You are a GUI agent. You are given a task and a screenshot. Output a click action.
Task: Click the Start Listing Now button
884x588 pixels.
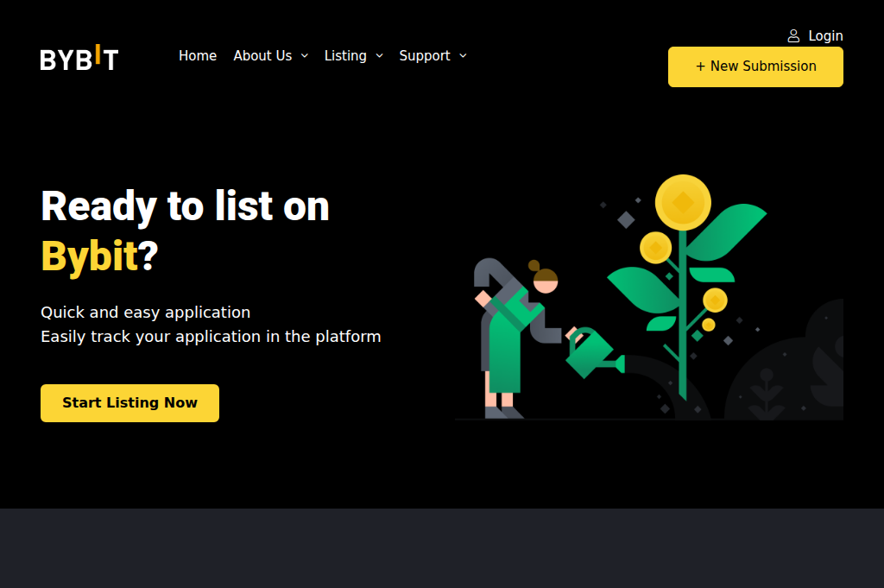(129, 402)
